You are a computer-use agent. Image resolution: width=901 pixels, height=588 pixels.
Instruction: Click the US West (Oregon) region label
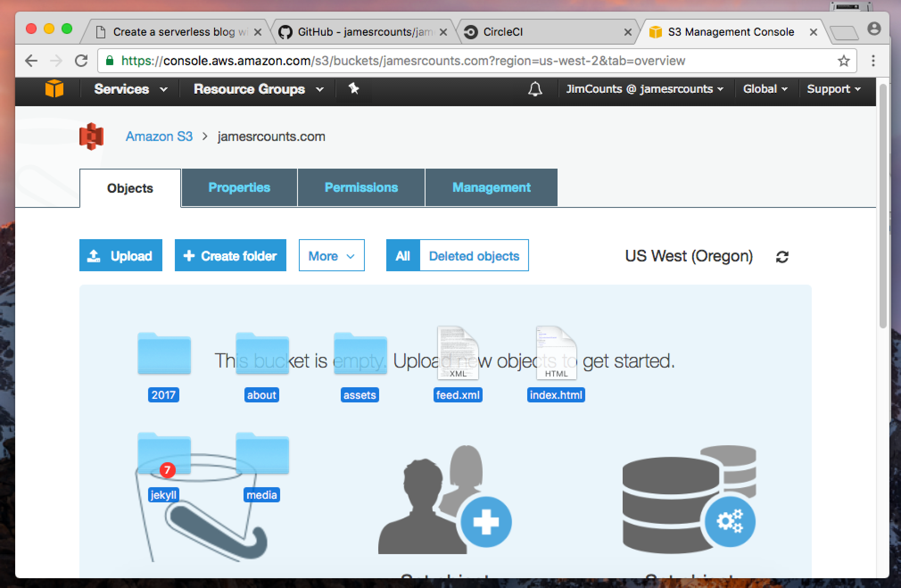point(689,256)
